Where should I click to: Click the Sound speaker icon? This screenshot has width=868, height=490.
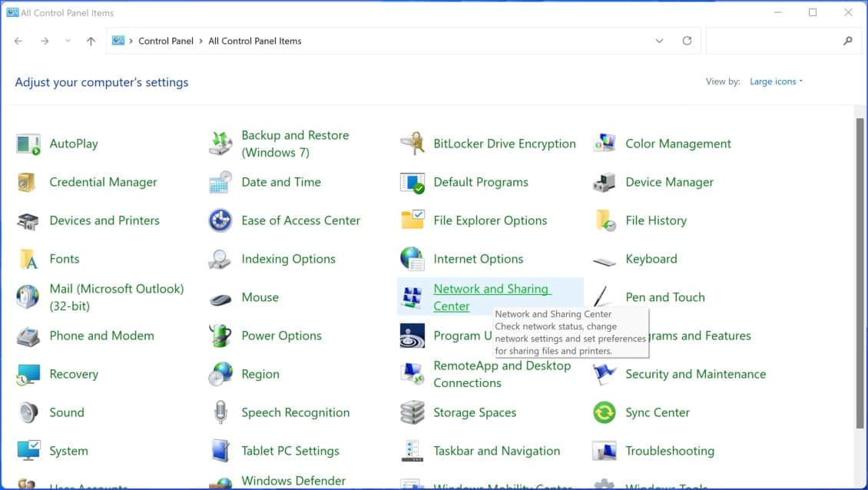point(28,412)
